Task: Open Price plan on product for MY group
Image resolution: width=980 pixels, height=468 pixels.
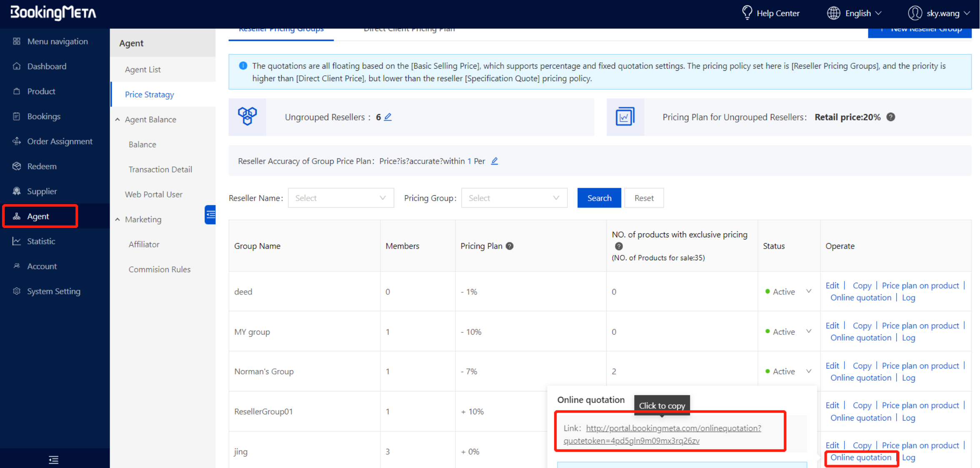Action: point(920,326)
